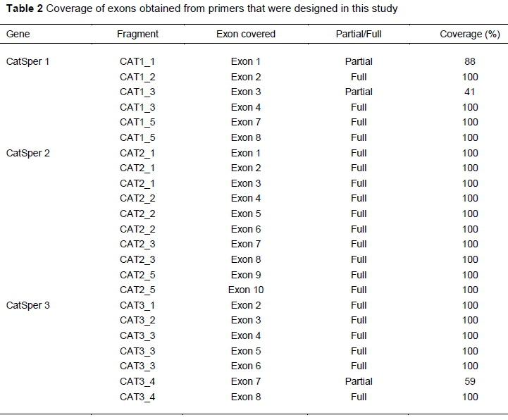Viewport: 508px width, 420px height.
Task: Click the CAT3_2 fragment cell
Action: coord(137,320)
